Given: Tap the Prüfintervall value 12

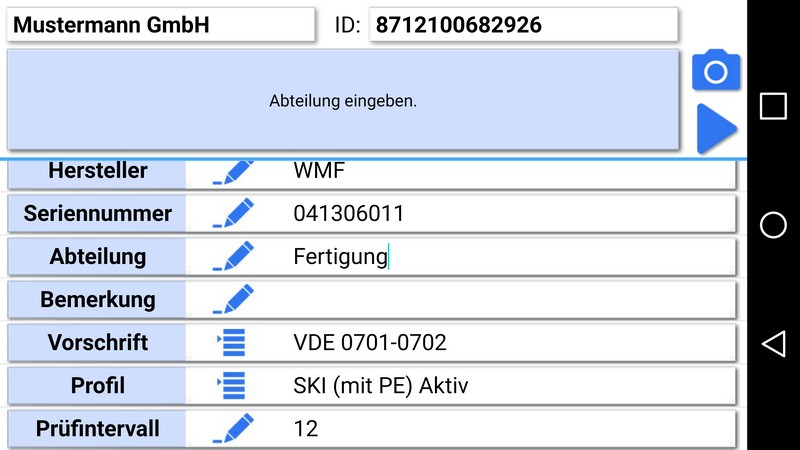Looking at the screenshot, I should pyautogui.click(x=306, y=429).
